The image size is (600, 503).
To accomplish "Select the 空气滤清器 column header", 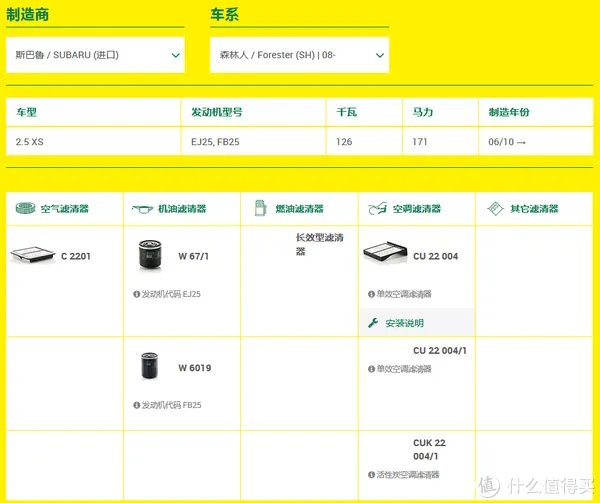I will 64,209.
